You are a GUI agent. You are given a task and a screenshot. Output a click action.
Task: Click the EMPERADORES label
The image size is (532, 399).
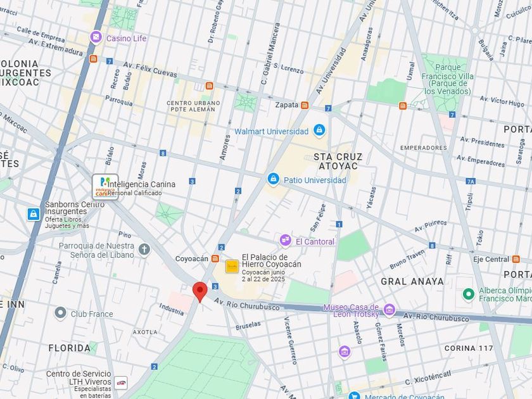(x=424, y=148)
